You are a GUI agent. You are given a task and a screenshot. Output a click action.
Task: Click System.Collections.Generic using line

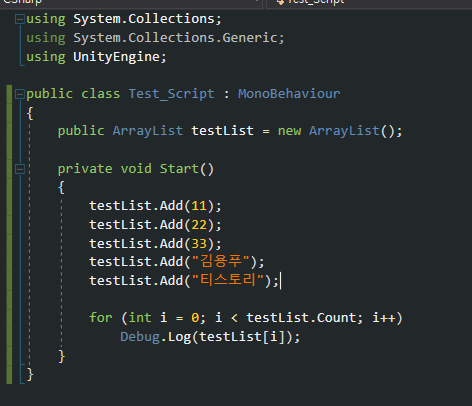click(x=155, y=38)
